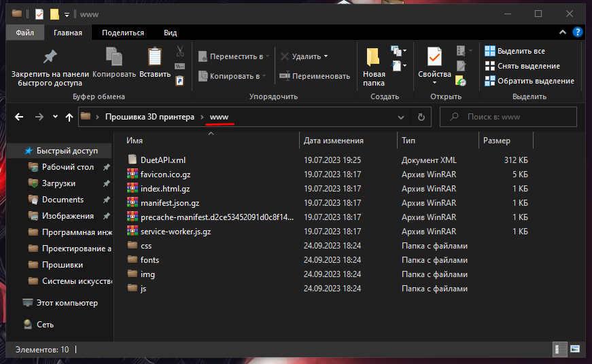Open the Файл menu tab

pyautogui.click(x=25, y=33)
